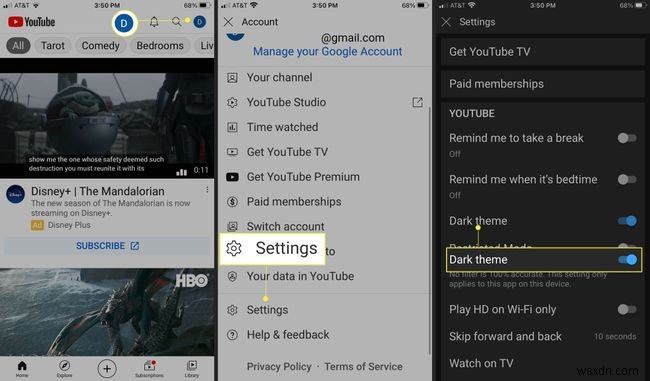Toggle Remind me when it's bedtime
The image size is (650, 381).
(x=627, y=180)
